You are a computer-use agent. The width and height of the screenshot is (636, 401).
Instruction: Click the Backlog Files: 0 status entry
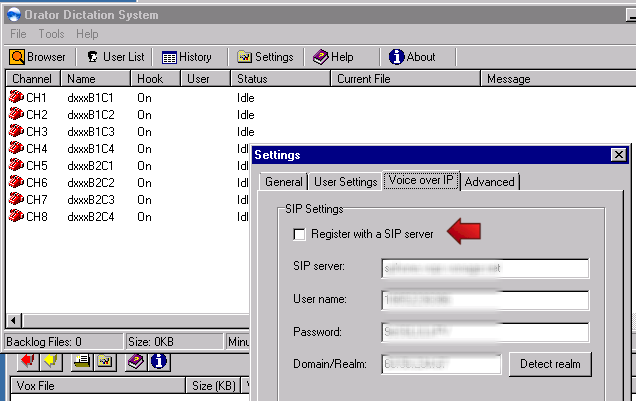click(x=63, y=342)
